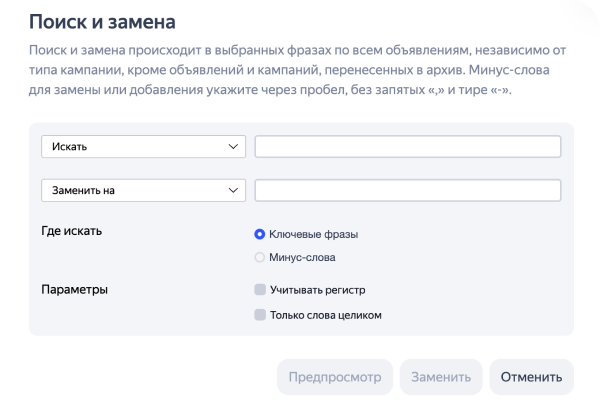Click the "Параметры" section label
This screenshot has width=600, height=419.
[x=74, y=290]
